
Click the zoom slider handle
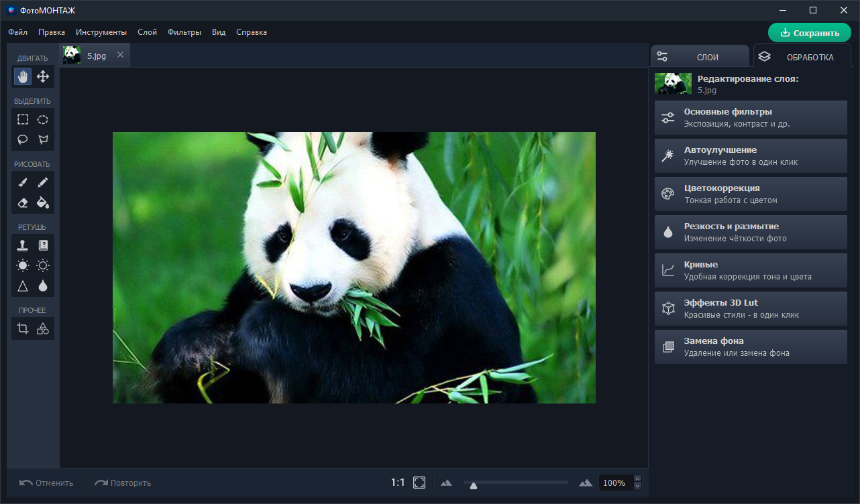474,485
